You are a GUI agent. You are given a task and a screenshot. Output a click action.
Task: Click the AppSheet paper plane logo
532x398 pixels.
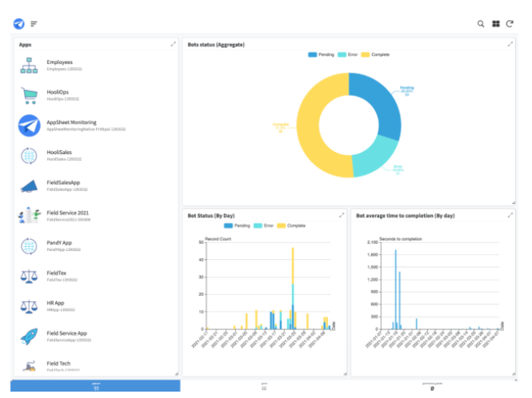point(19,24)
